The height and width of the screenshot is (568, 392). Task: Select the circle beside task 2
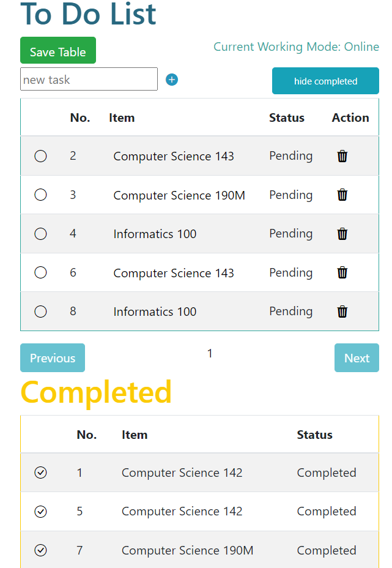tap(40, 156)
